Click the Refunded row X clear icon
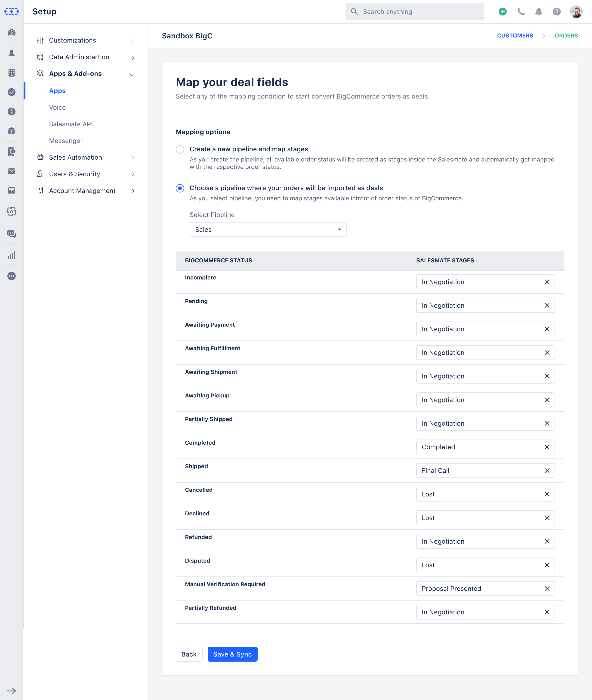 tap(547, 541)
